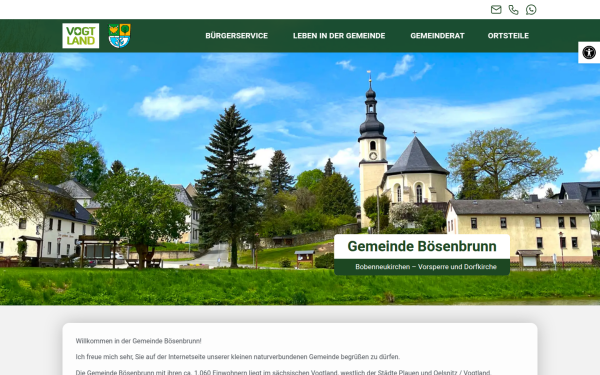Click the Vogtland logo
The height and width of the screenshot is (375, 600).
[81, 36]
